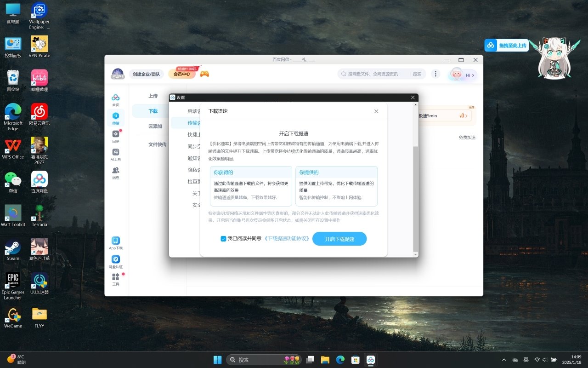Click the SVIP user avatar in Baidu Netdisk
This screenshot has width=588, height=368.
[118, 74]
